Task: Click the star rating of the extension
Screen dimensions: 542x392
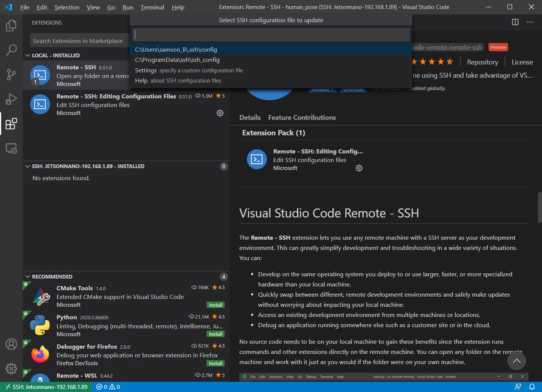Action: click(x=432, y=62)
